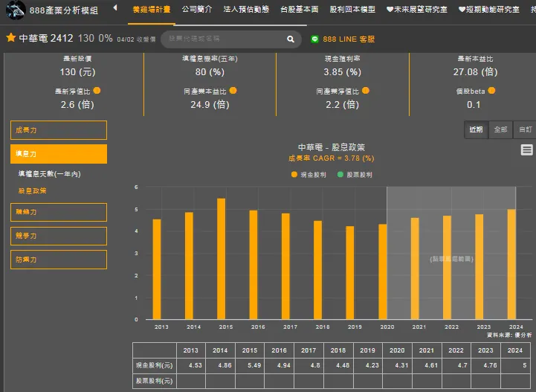
Task: Open the 短期動能研究室 tab
Action: [x=489, y=10]
